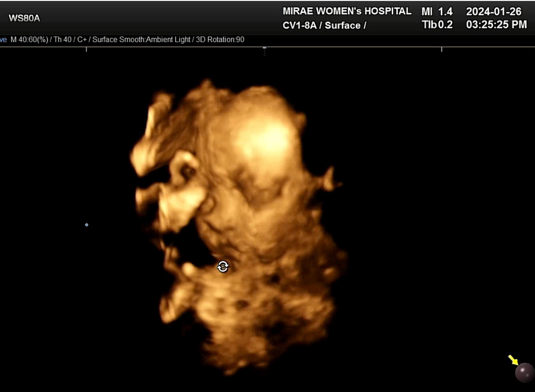Click the M 40:60(%) mix parameter
535x392 pixels.
[x=29, y=40]
